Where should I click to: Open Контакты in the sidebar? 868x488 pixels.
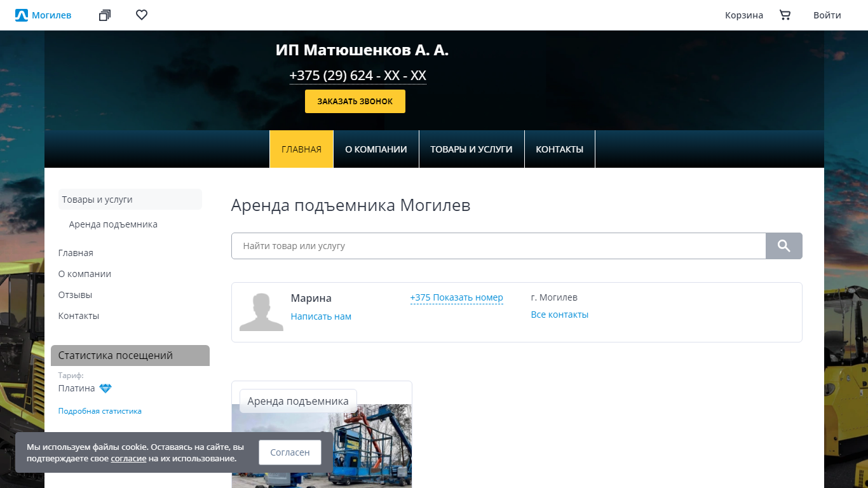tap(79, 316)
